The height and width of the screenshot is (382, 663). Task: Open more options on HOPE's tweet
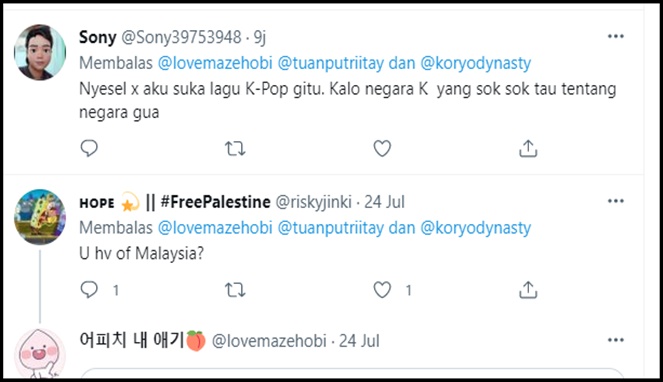click(x=616, y=201)
